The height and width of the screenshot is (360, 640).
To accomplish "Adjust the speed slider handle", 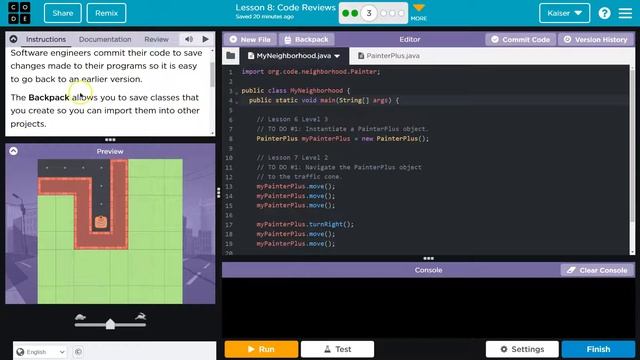I will click(x=110, y=324).
